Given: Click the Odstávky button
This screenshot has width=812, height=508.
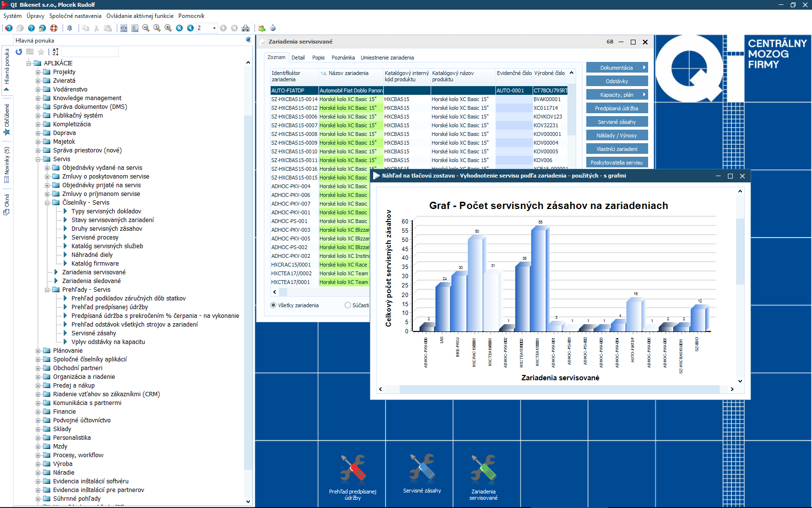Looking at the screenshot, I should click(x=616, y=81).
